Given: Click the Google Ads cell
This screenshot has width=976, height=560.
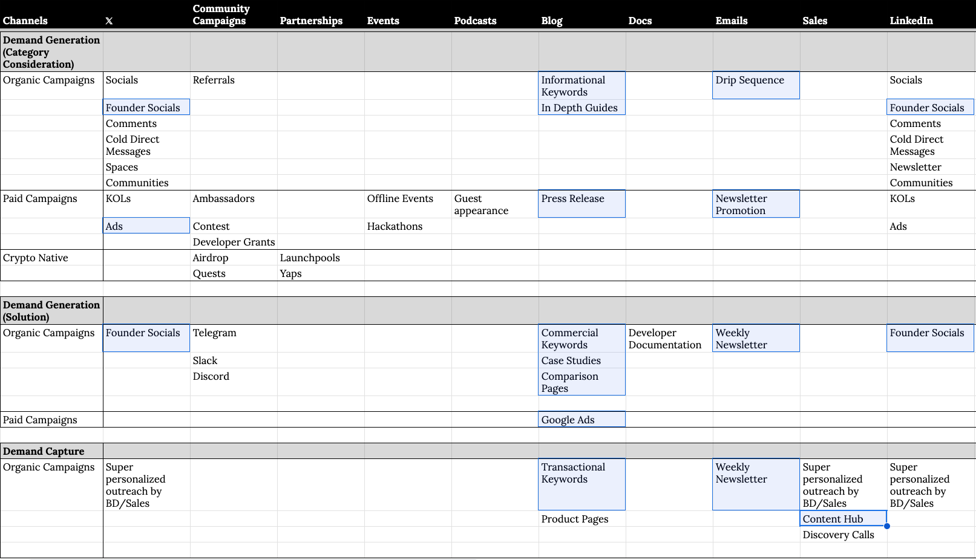Looking at the screenshot, I should point(582,420).
